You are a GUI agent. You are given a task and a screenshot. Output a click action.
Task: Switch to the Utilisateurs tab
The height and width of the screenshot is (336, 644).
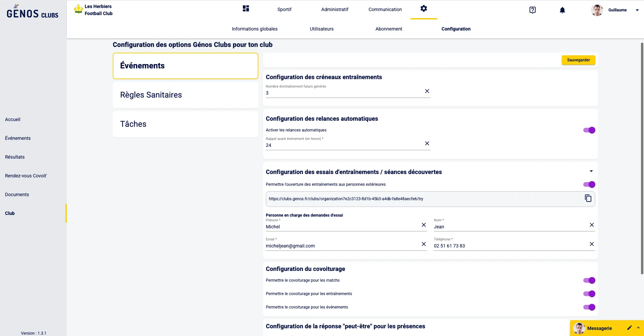pos(321,29)
